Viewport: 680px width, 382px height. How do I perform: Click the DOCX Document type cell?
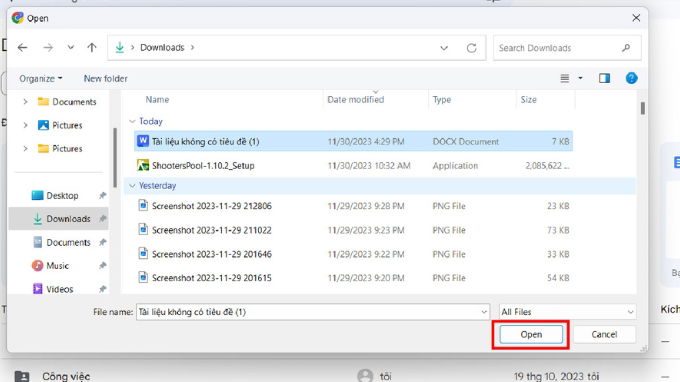pyautogui.click(x=465, y=142)
